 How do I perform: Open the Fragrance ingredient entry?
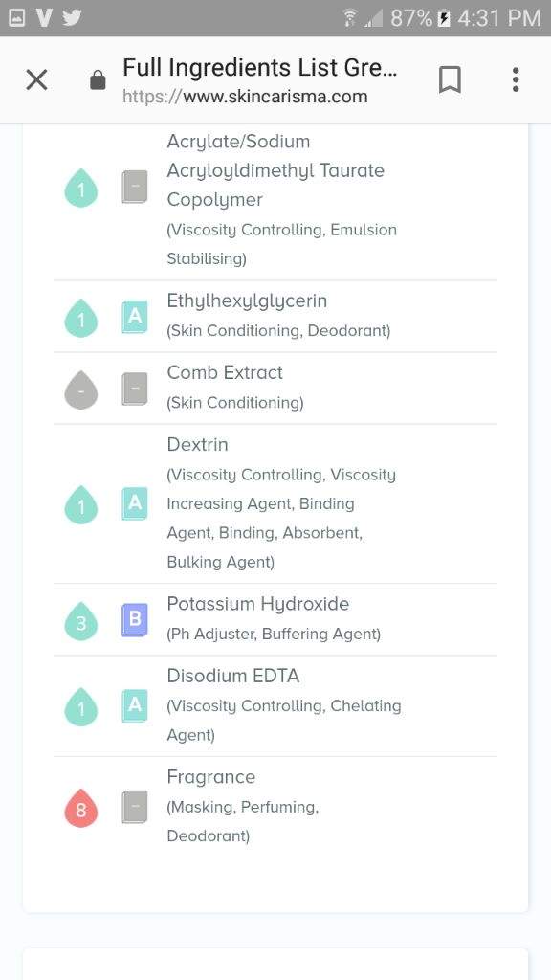(x=211, y=777)
